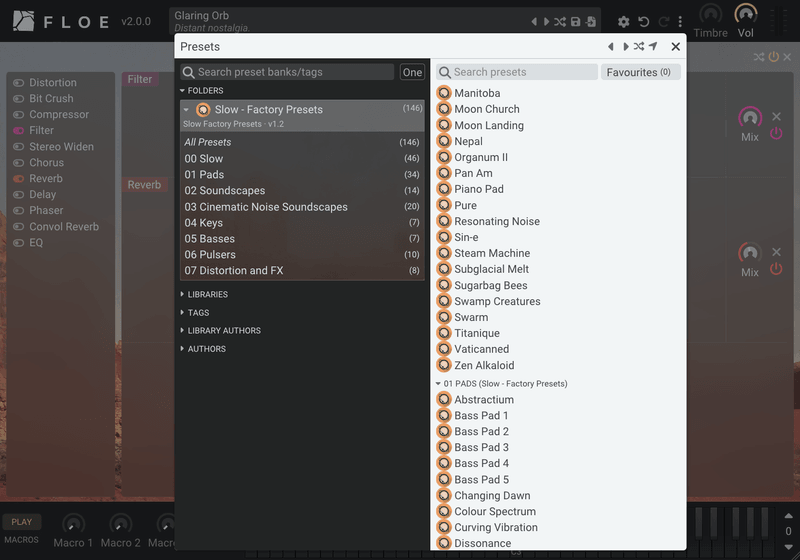Open the three-dot more menu
Screen dimensions: 800x560
pos(680,22)
